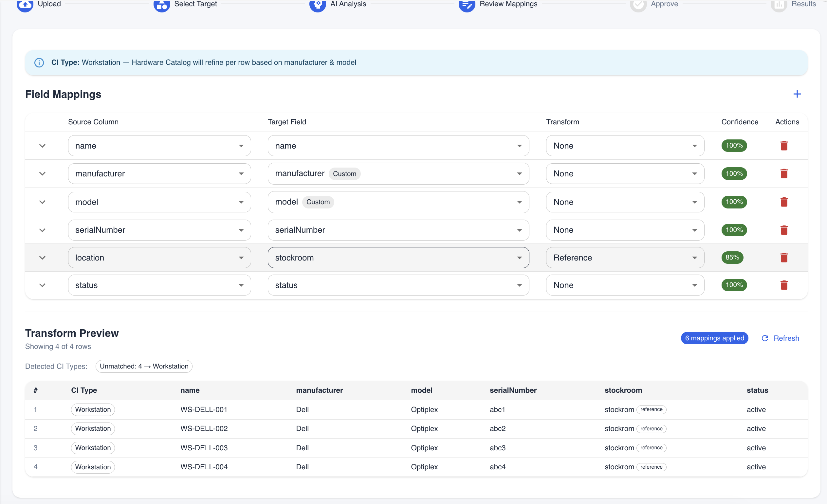Open the stockroom target field dropdown
The width and height of the screenshot is (827, 504).
tap(398, 258)
